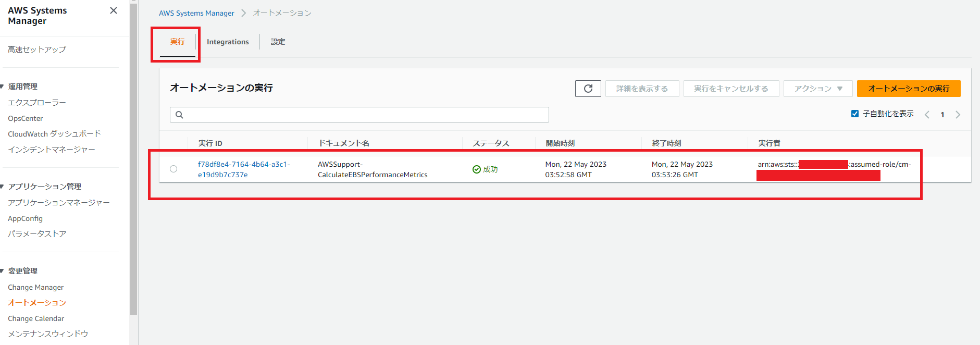980x345 pixels.
Task: Click the executions search field
Action: 359,115
